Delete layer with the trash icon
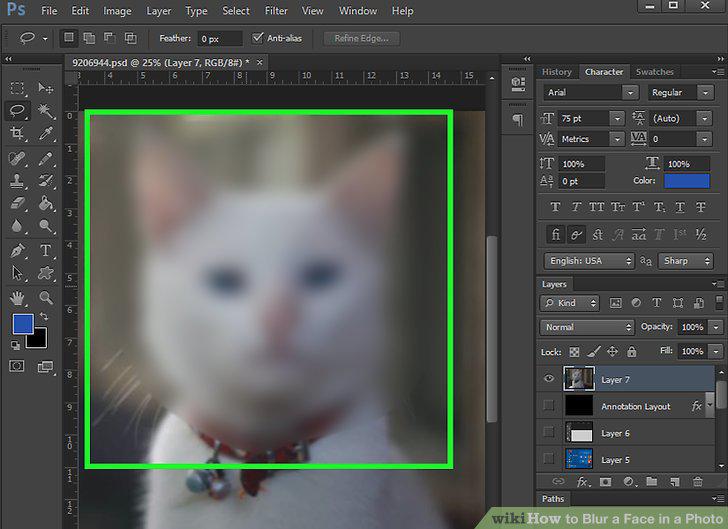The image size is (728, 529). tap(697, 482)
